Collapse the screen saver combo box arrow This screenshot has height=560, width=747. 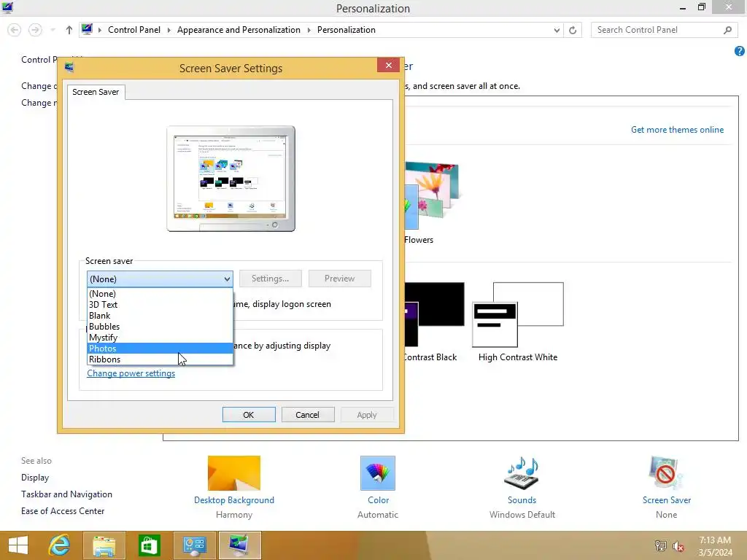tap(227, 279)
